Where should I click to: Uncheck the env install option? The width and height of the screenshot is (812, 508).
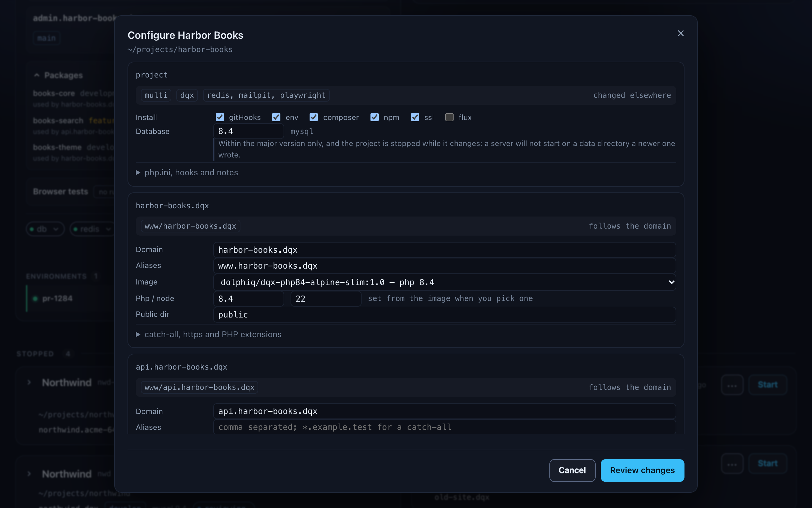point(276,117)
